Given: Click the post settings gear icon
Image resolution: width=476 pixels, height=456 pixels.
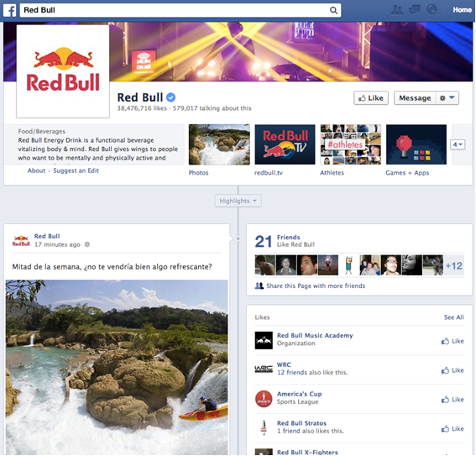Looking at the screenshot, I should 87,244.
